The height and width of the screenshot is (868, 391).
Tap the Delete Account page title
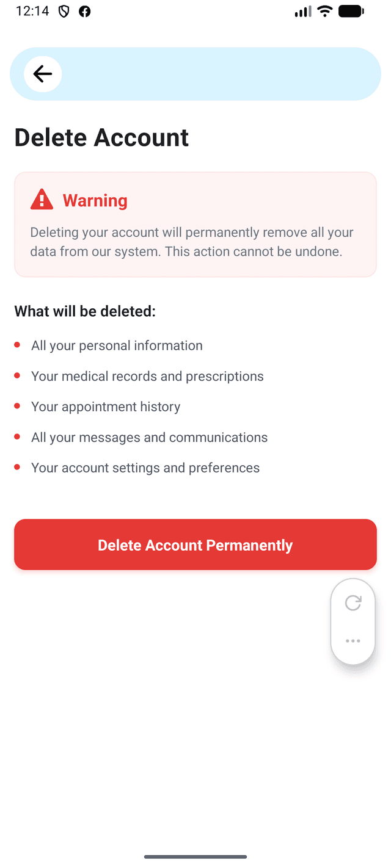point(101,137)
